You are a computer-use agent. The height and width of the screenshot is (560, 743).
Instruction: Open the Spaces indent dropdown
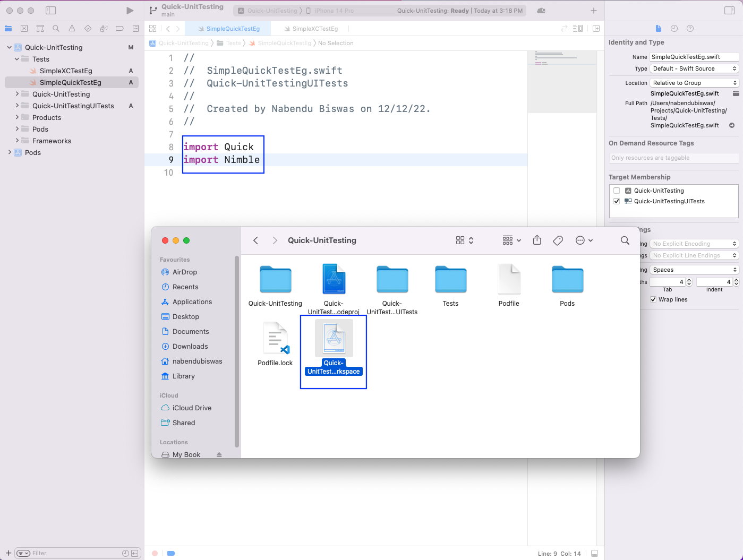coord(694,270)
